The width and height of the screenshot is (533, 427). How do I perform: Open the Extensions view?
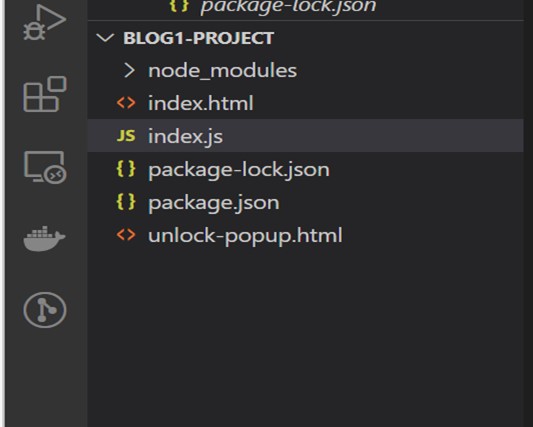click(x=45, y=94)
